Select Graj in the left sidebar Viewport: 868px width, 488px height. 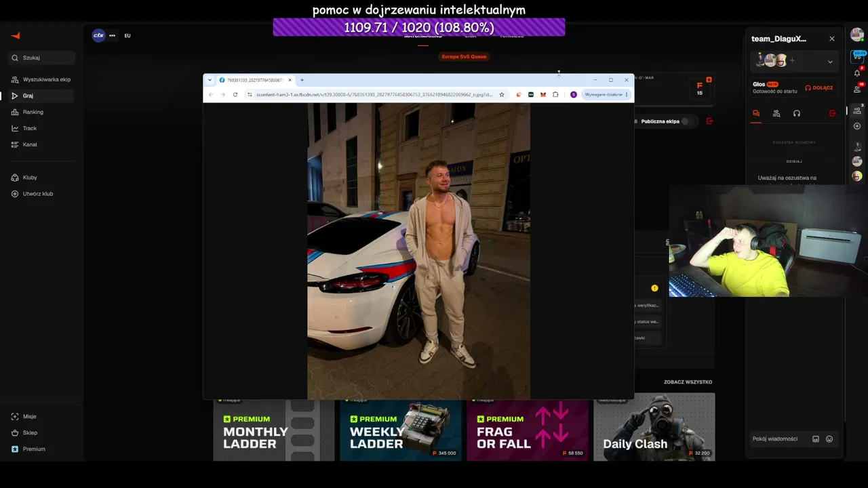[42, 96]
